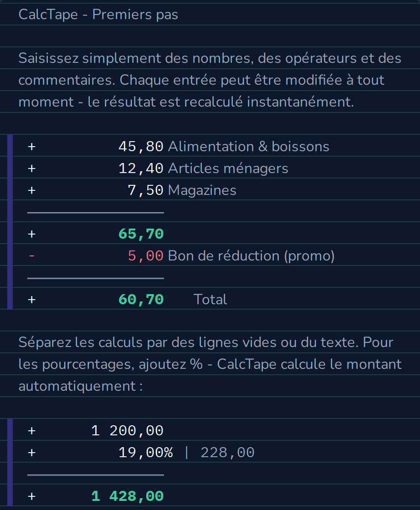The height and width of the screenshot is (510, 420).
Task: Click the plus operator before 60,70
Action: [x=31, y=300]
